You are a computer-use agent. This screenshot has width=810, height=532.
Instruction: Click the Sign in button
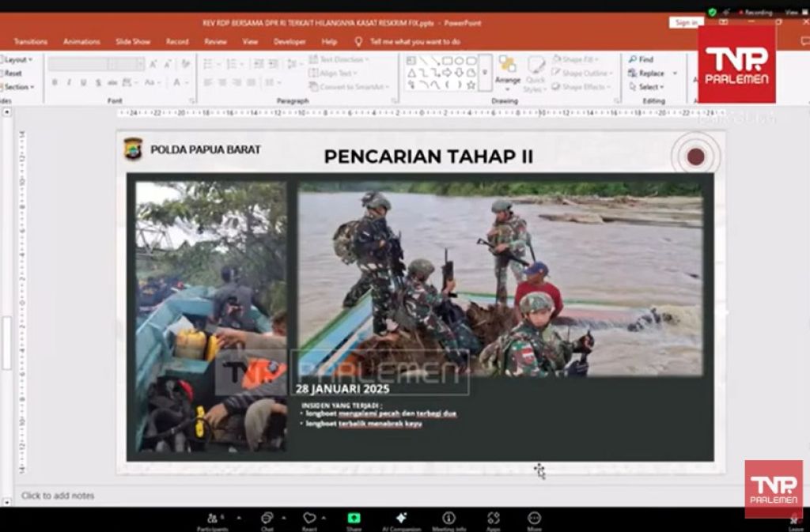click(686, 23)
